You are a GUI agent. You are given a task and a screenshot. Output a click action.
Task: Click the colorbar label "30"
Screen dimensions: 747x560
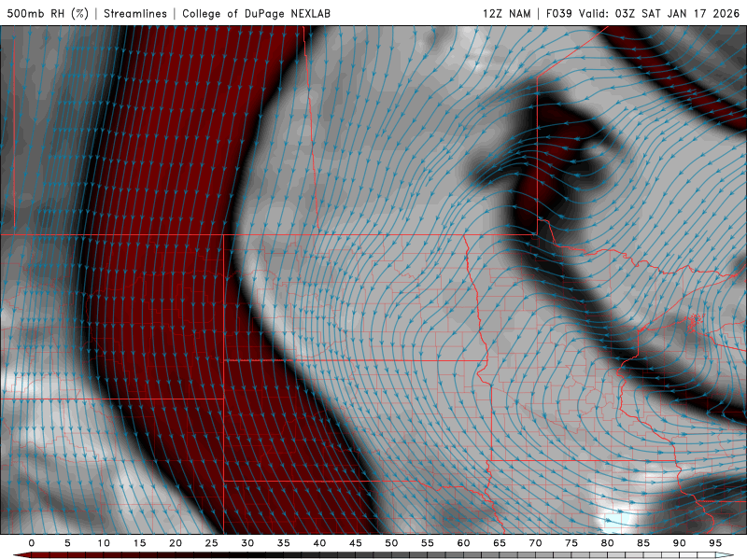(247, 543)
